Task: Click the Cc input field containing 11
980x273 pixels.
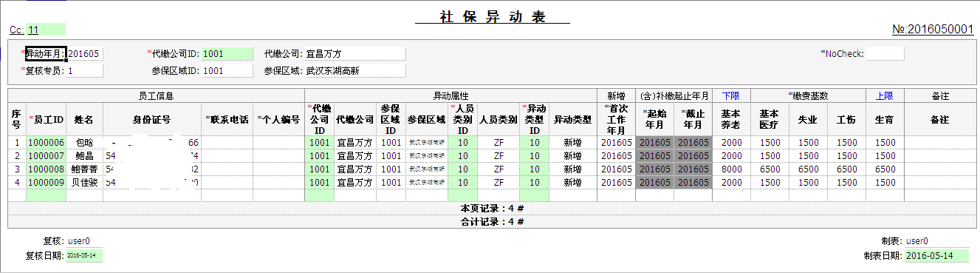Action: pyautogui.click(x=47, y=30)
